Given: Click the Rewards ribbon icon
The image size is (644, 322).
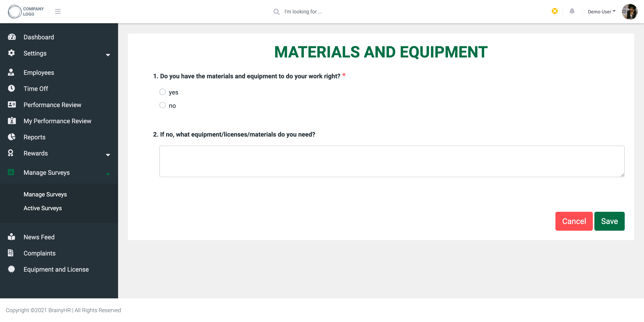Looking at the screenshot, I should (10, 153).
